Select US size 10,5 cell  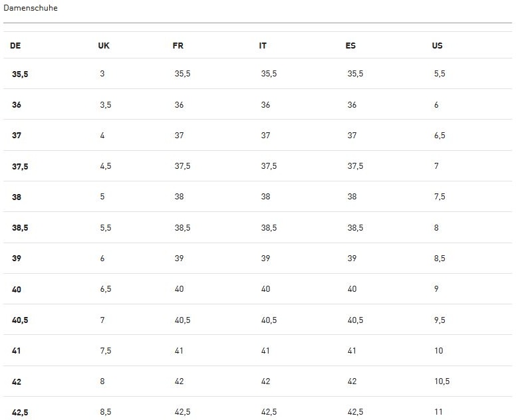(x=442, y=381)
